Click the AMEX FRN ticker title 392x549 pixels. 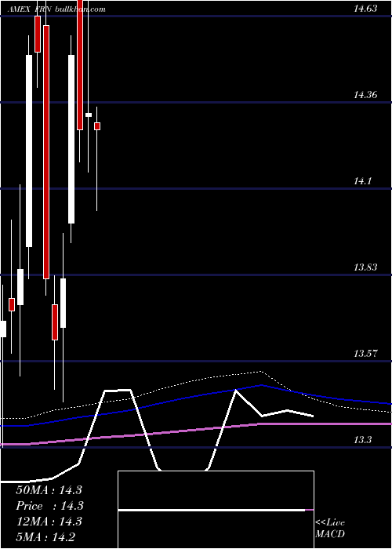(x=30, y=9)
